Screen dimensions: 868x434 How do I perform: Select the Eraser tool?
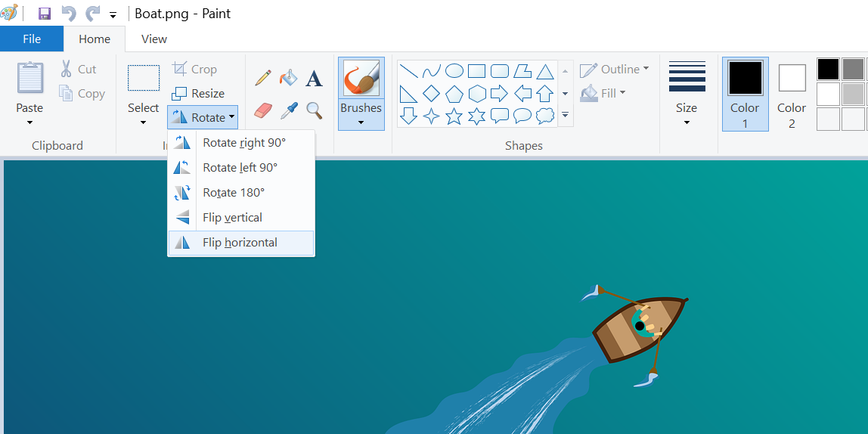click(x=262, y=111)
